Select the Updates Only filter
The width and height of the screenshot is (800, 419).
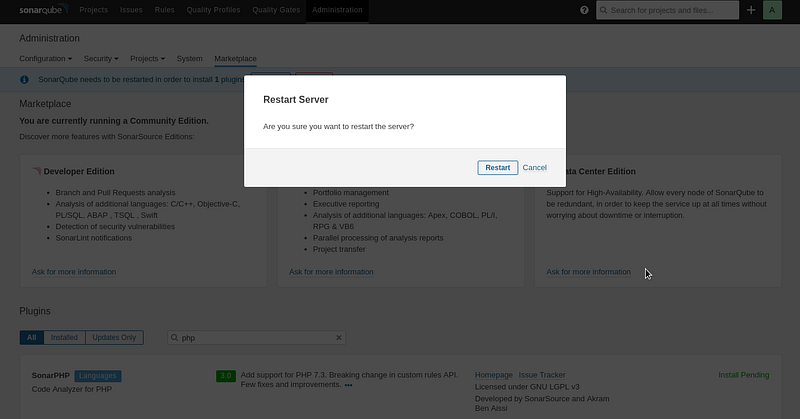point(114,337)
